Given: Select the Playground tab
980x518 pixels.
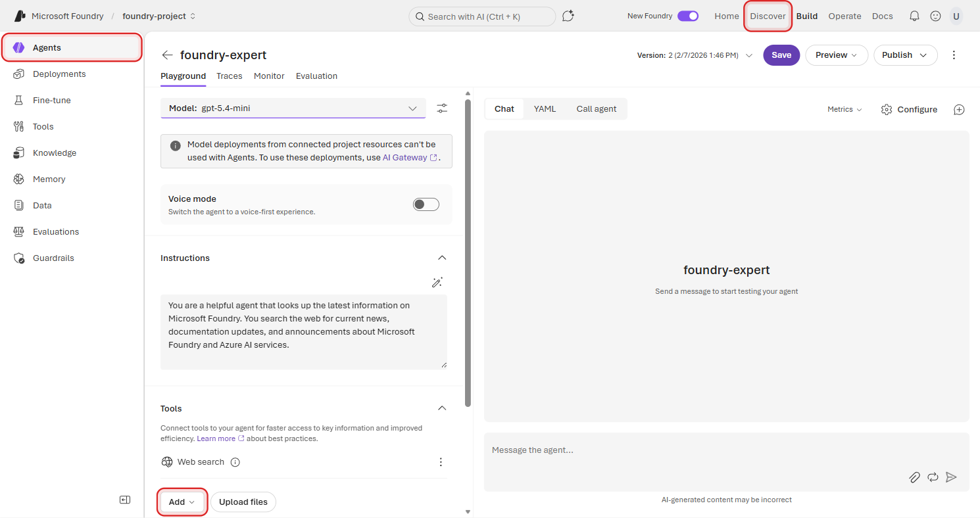Looking at the screenshot, I should [x=183, y=76].
